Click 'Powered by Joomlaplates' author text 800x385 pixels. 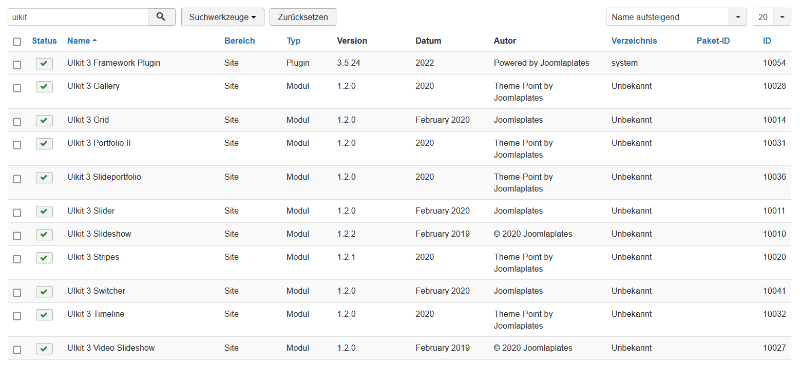(541, 63)
